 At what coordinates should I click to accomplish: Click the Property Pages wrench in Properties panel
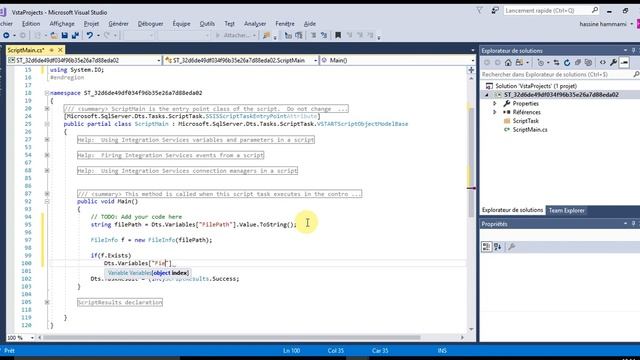click(x=511, y=247)
